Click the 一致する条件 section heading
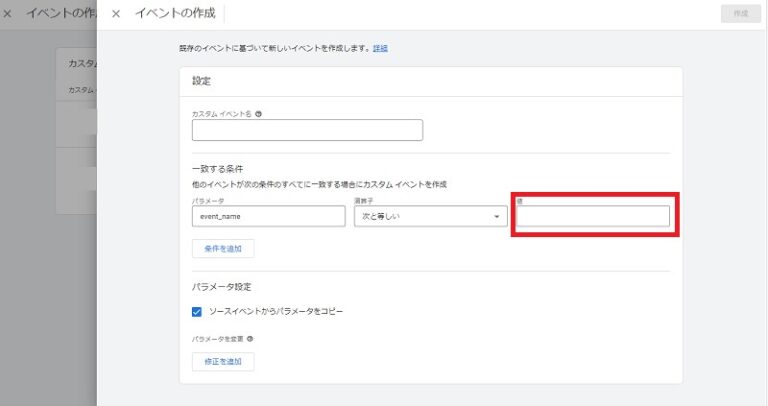Viewport: 768px width, 406px height. coord(218,170)
